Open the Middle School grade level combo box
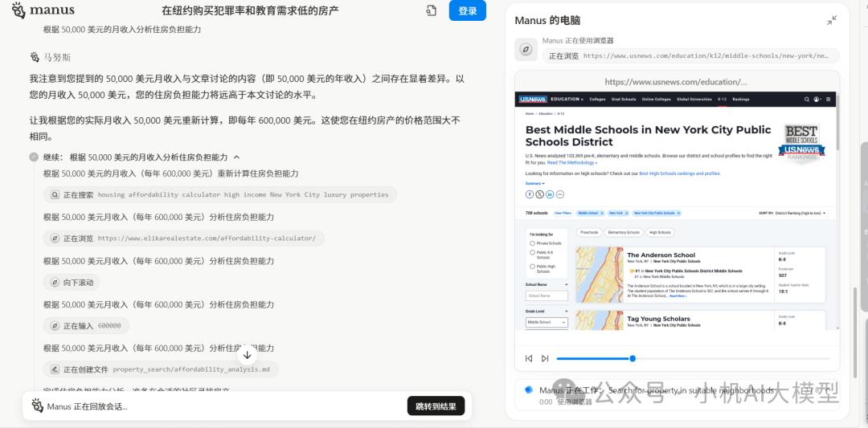 (x=547, y=322)
